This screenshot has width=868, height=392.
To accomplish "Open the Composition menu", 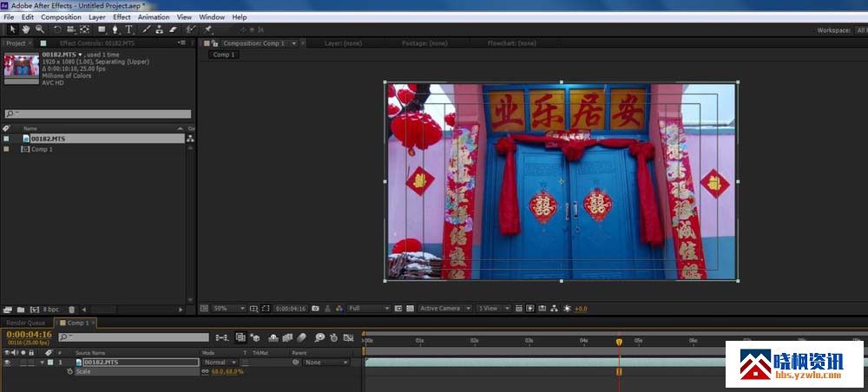I will [61, 17].
